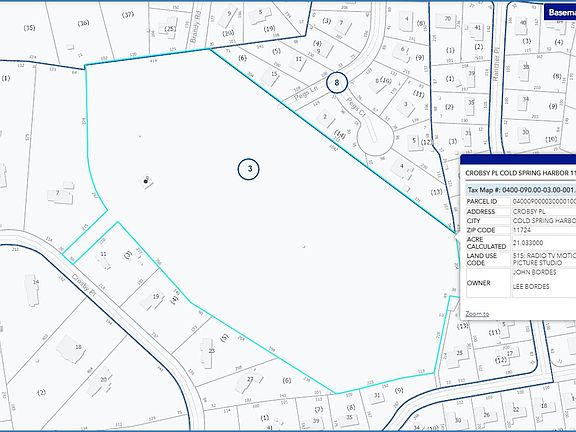576x432 pixels.
Task: Open the Basemap selector
Action: (560, 12)
